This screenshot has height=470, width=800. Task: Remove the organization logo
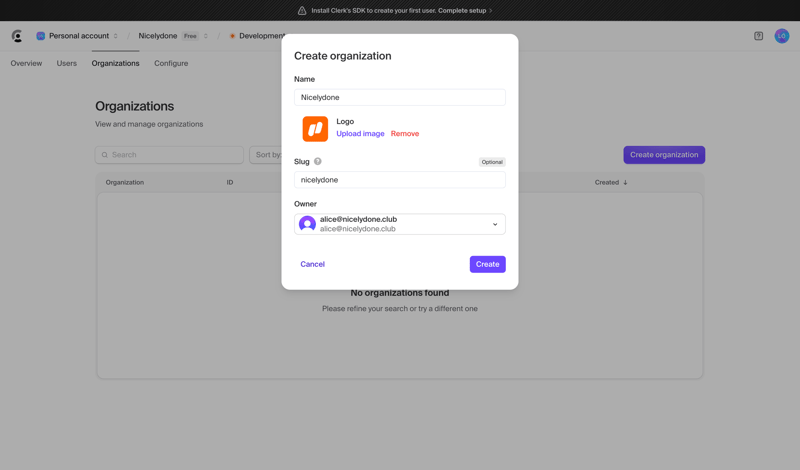[405, 134]
